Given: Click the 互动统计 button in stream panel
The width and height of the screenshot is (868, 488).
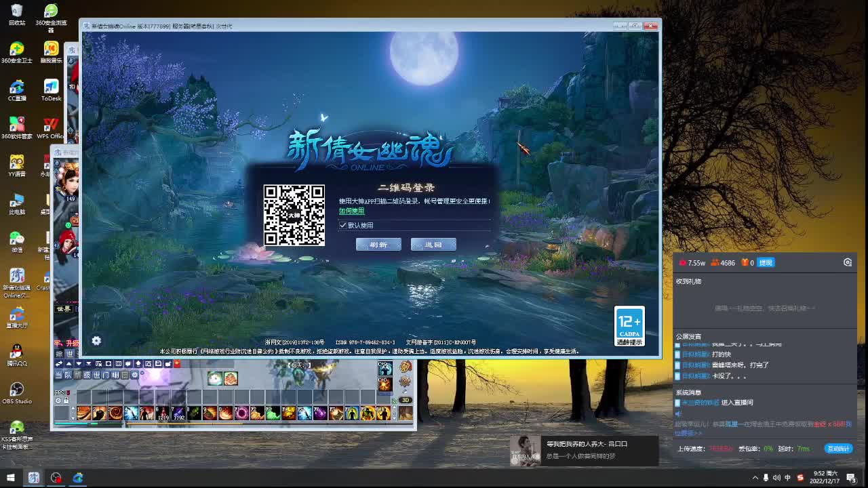Looking at the screenshot, I should point(838,448).
